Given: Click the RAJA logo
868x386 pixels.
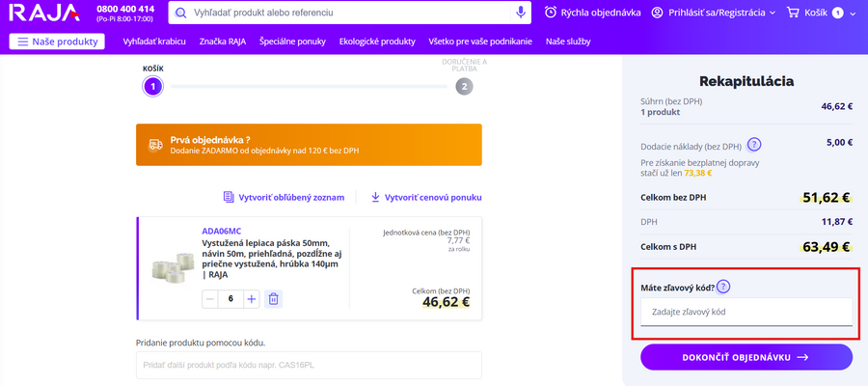Looking at the screenshot, I should [42, 13].
